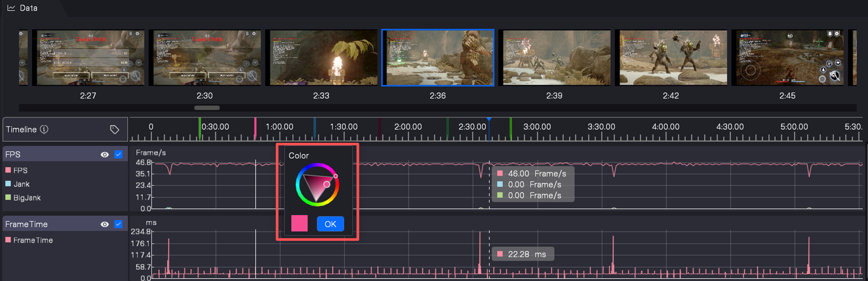Click the blue timeline marker after 1:15
Viewport: 868px width, 281px height.
315,129
